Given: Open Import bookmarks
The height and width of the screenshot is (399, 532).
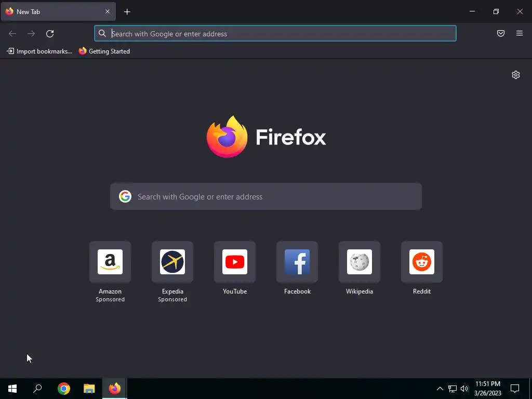Looking at the screenshot, I should tap(39, 51).
